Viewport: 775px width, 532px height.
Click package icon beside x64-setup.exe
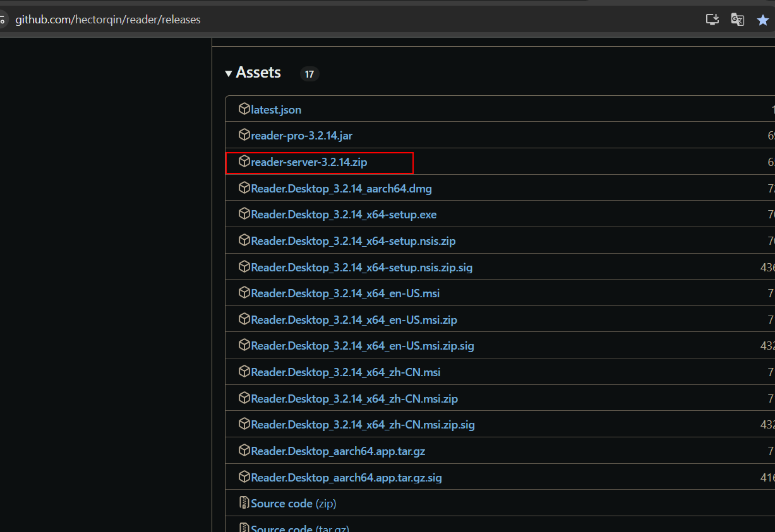click(244, 214)
